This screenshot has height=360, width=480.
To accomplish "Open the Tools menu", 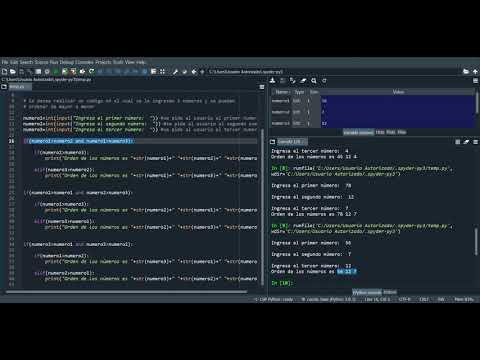I will (118, 62).
